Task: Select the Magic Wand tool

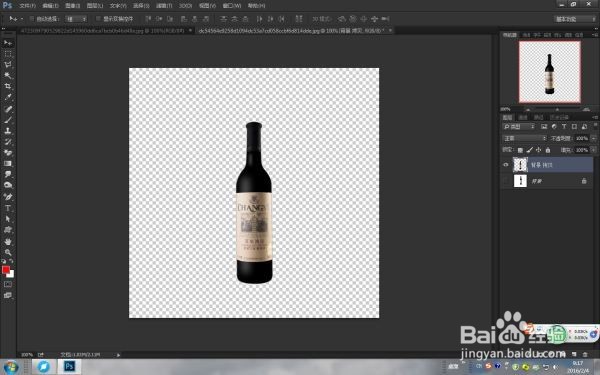Action: 8,75
